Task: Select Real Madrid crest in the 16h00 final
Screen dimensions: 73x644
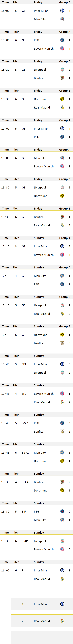Action: 62,579
